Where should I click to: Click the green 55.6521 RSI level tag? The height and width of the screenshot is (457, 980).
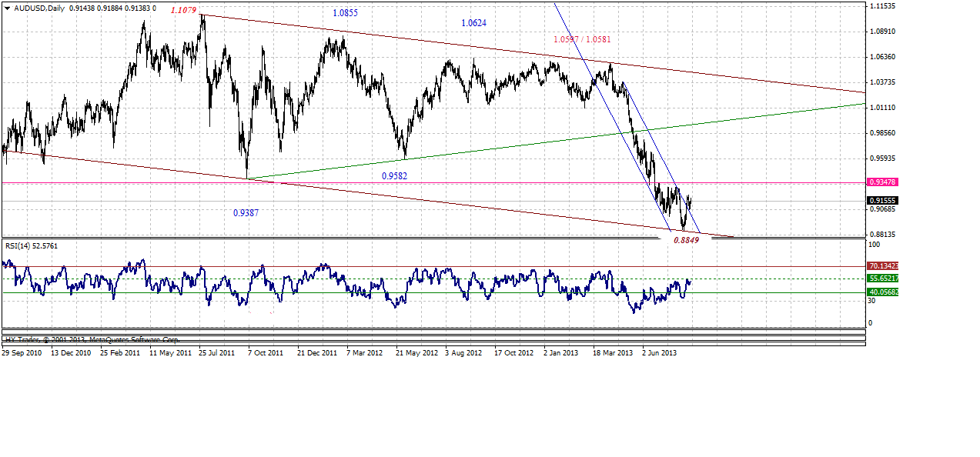883,279
